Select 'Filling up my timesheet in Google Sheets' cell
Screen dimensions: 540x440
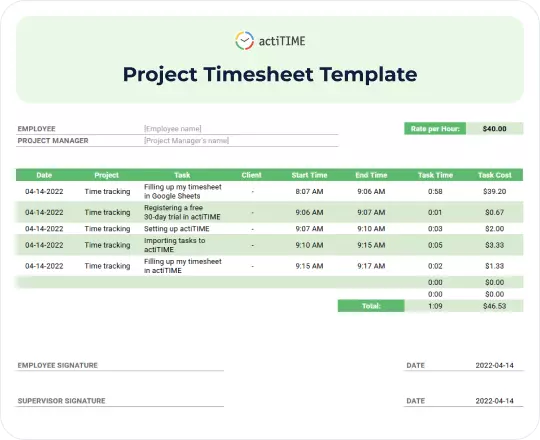[x=183, y=191]
